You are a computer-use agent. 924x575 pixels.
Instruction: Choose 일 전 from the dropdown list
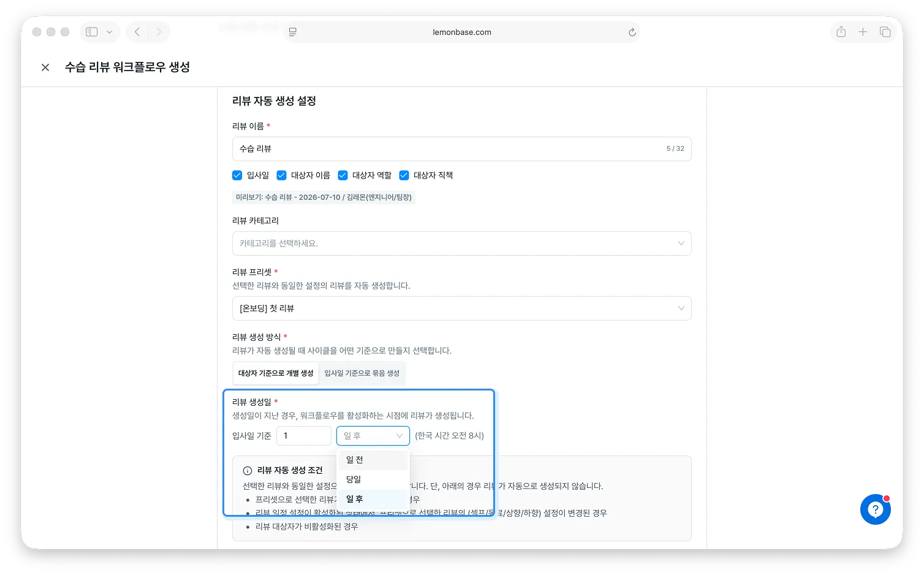point(373,460)
